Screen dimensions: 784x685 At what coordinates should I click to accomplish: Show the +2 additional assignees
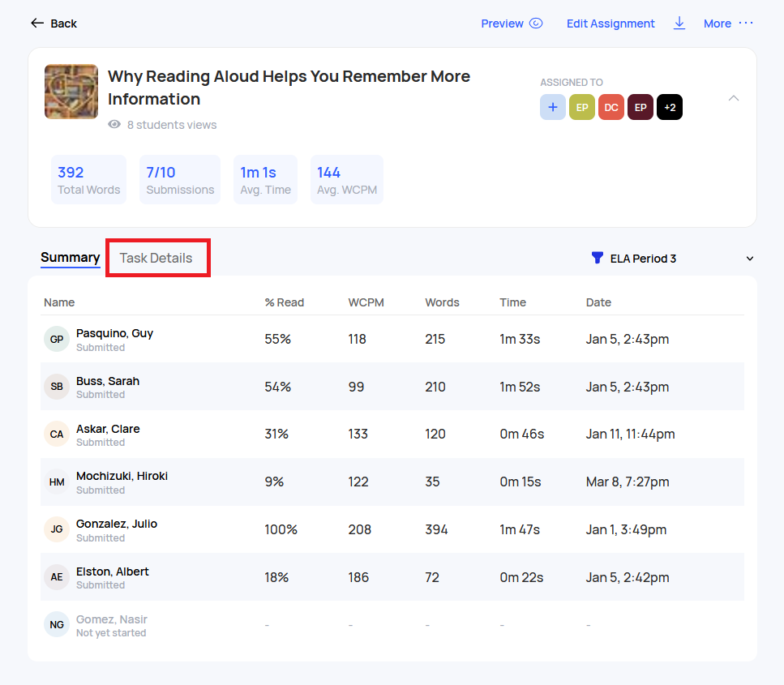point(670,107)
